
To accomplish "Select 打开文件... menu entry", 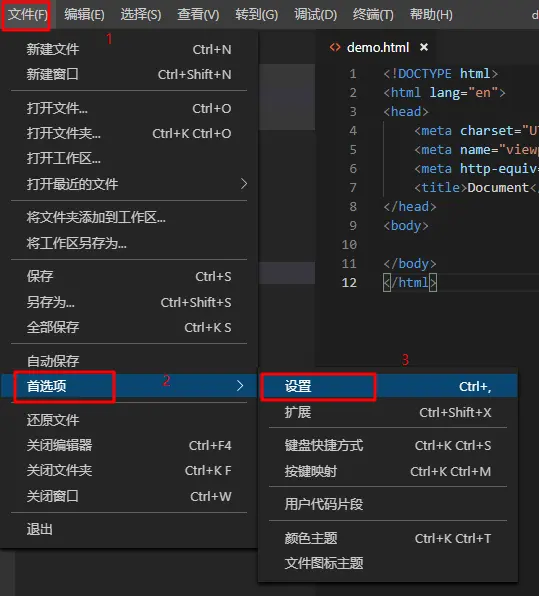I will coord(129,109).
